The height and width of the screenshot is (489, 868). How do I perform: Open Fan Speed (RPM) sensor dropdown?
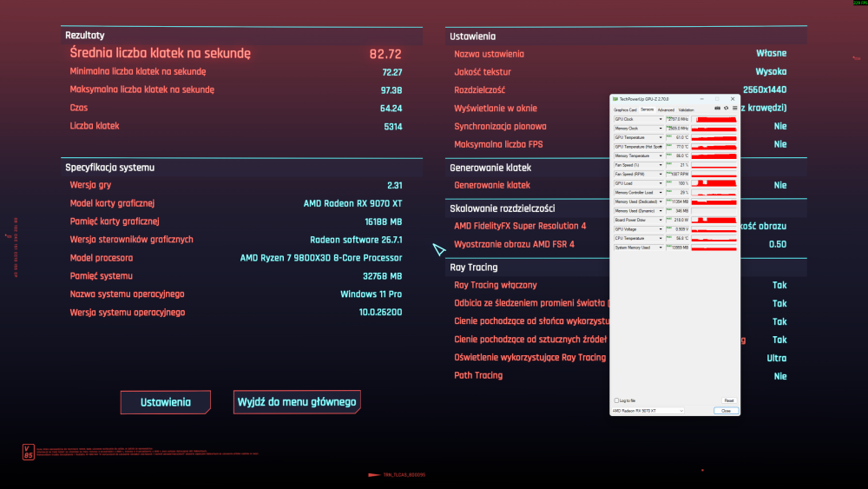tap(661, 174)
